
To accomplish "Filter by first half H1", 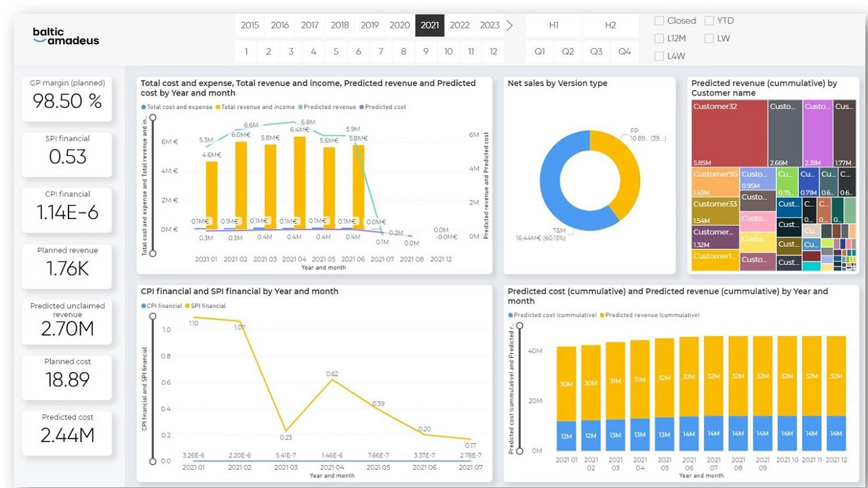I will click(553, 25).
